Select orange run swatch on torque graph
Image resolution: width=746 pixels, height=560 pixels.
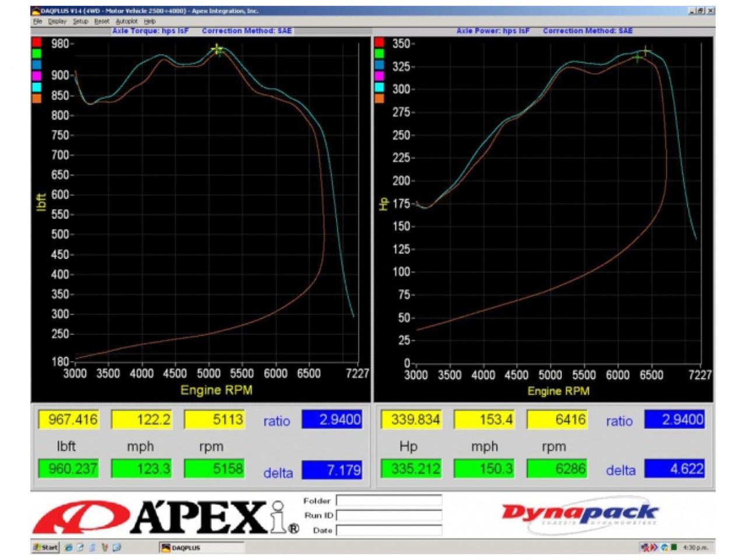coord(37,99)
